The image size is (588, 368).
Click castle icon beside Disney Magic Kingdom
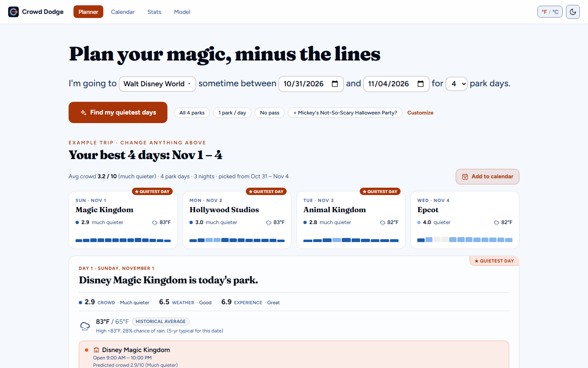(x=96, y=350)
